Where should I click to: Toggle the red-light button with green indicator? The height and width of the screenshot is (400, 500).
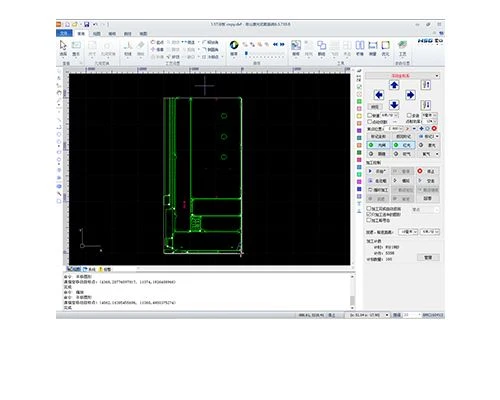[x=403, y=145]
